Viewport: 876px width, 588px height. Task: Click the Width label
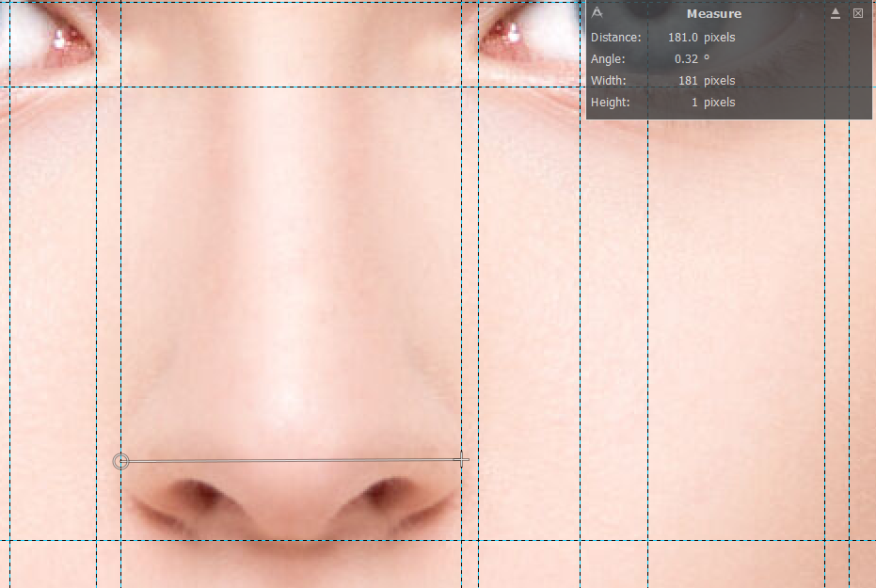608,81
